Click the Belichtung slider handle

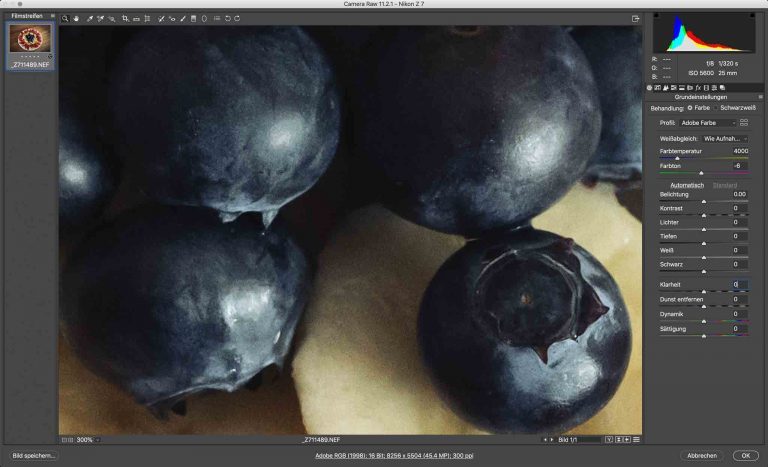[704, 201]
